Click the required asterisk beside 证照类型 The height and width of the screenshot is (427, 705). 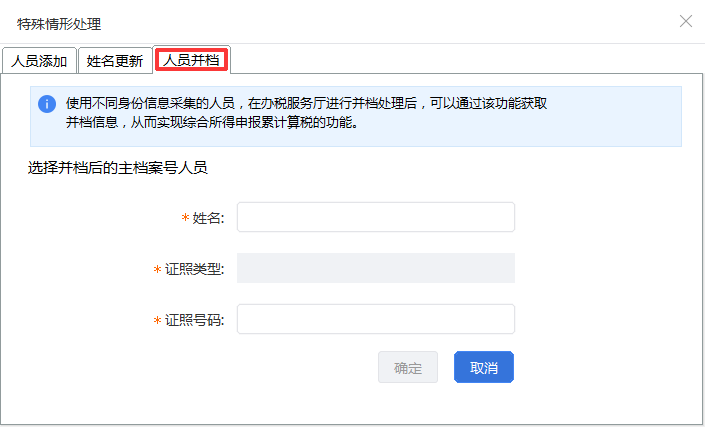(x=157, y=270)
